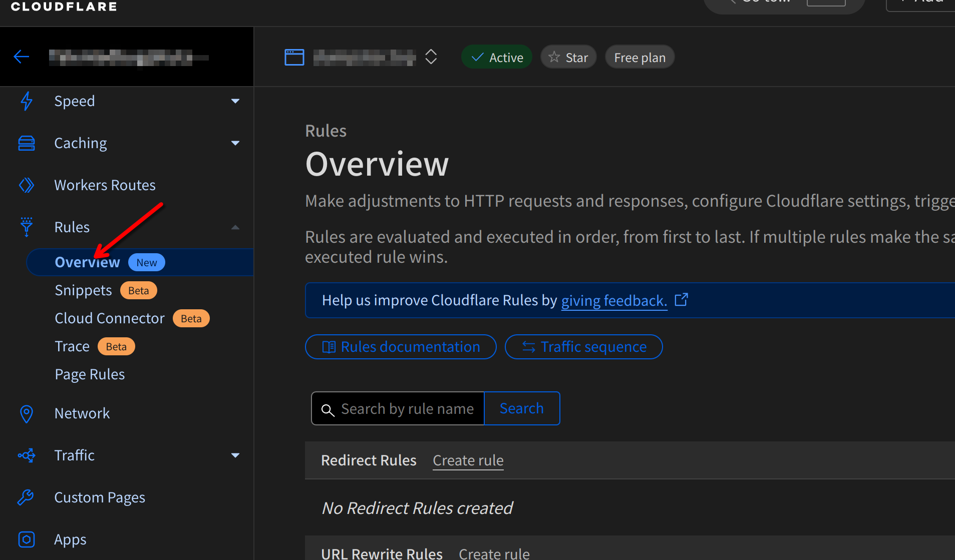Open Traffic sequence button
The width and height of the screenshot is (955, 560).
[584, 347]
